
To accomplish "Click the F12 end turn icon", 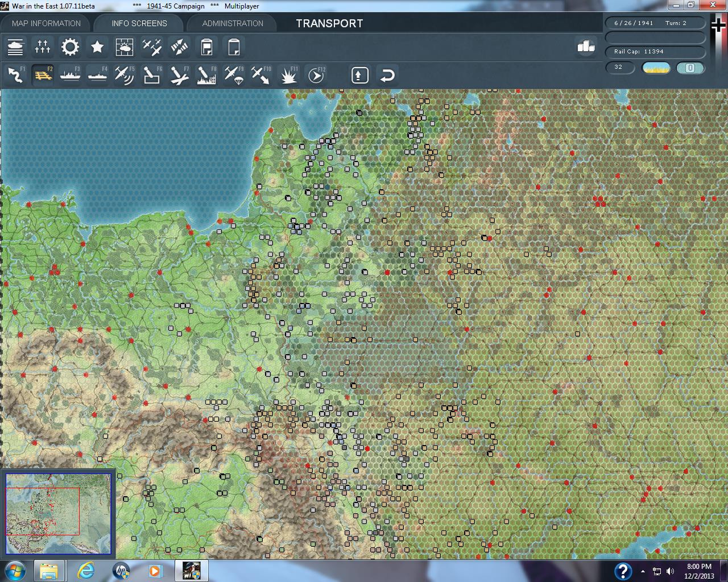I will click(x=316, y=75).
